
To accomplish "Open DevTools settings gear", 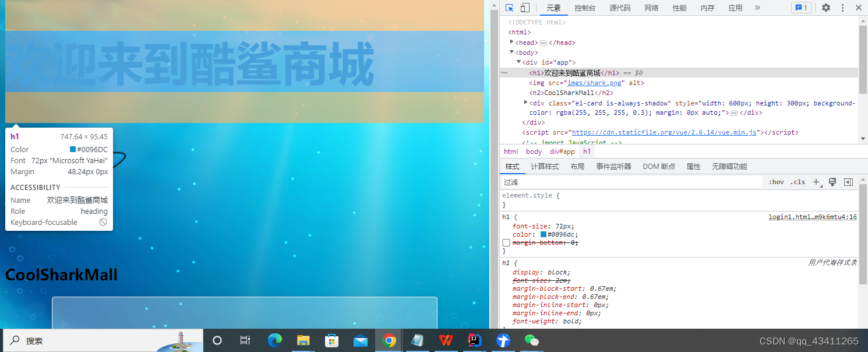I will tap(826, 8).
